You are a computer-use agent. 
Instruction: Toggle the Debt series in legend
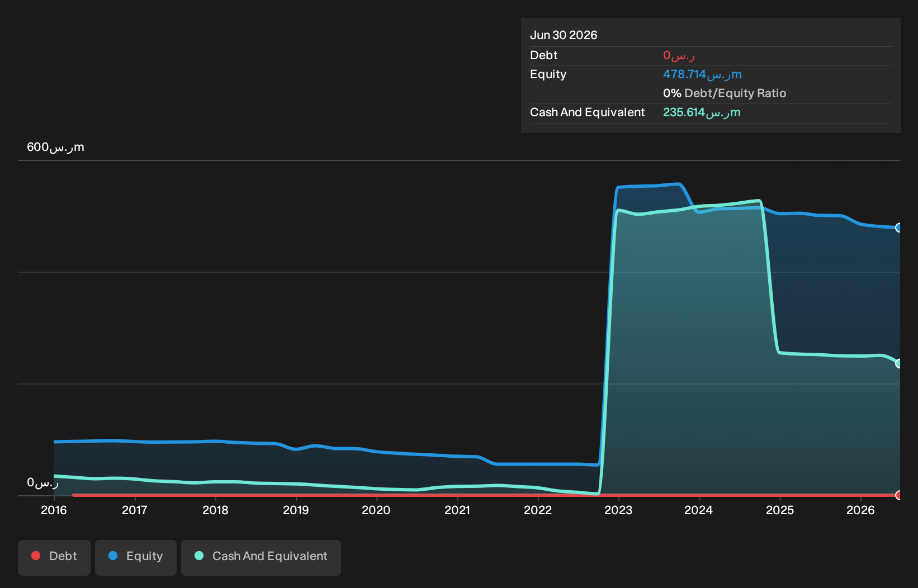click(54, 557)
